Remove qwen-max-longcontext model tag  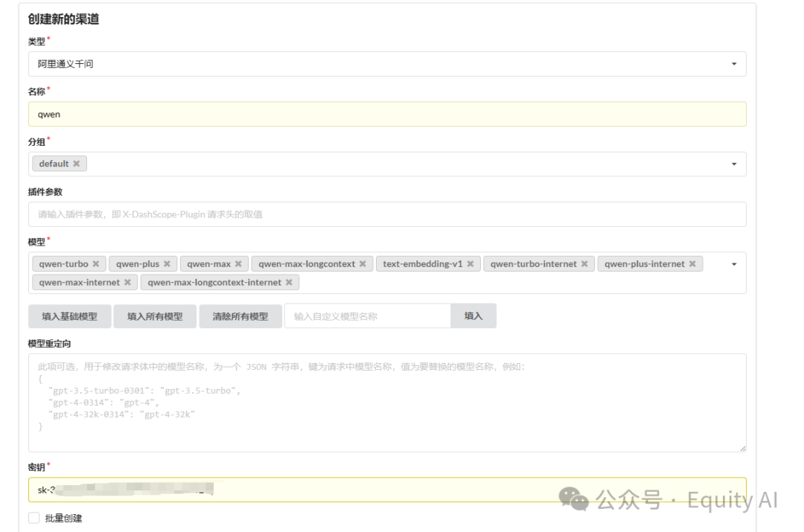pyautogui.click(x=363, y=264)
